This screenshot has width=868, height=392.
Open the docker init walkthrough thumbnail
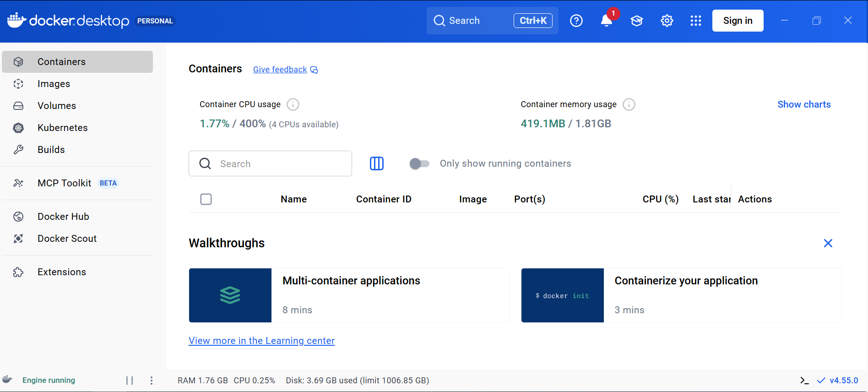click(563, 295)
